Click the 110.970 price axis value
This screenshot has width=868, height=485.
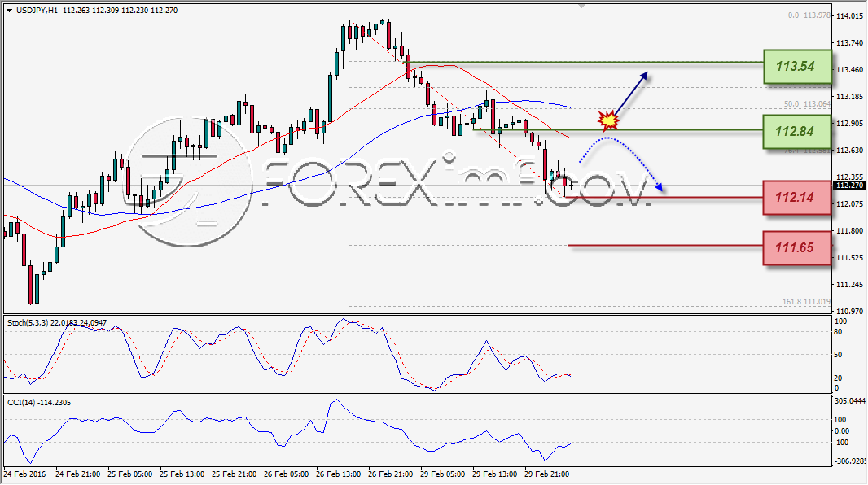point(850,312)
